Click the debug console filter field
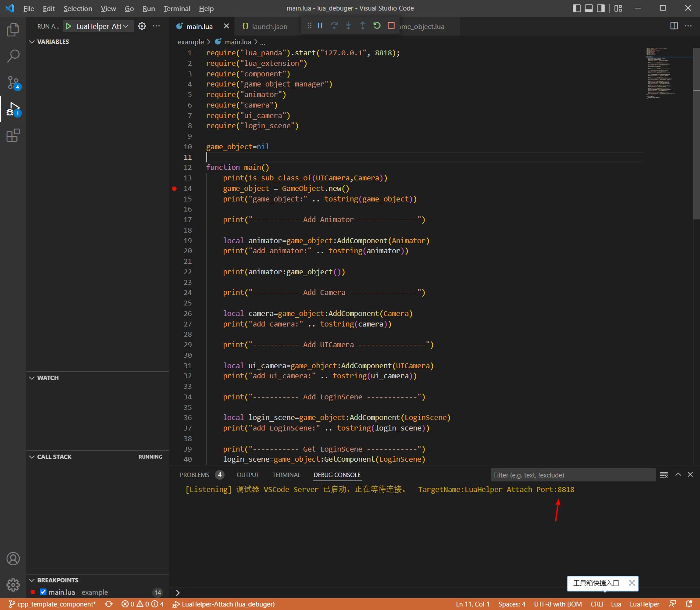The width and height of the screenshot is (700, 610). click(573, 475)
